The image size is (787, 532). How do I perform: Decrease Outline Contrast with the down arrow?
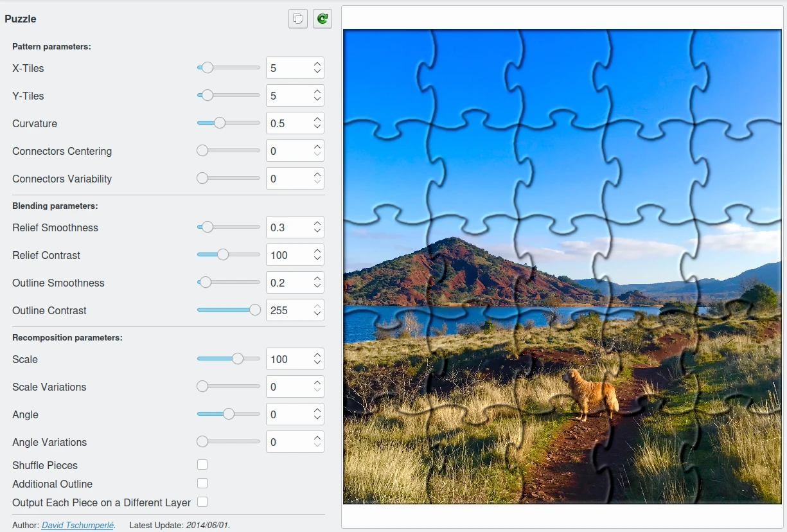[317, 314]
